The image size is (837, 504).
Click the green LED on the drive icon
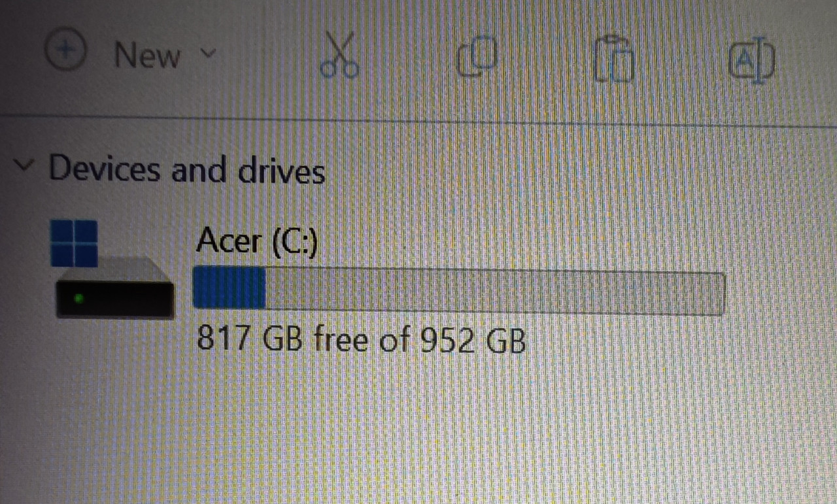79,298
